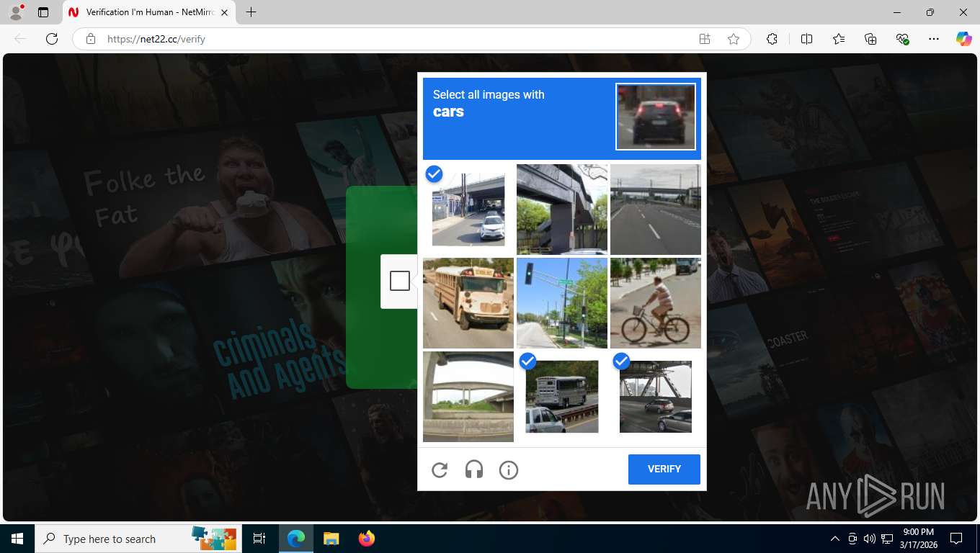Open the Windows Start menu

tap(17, 539)
